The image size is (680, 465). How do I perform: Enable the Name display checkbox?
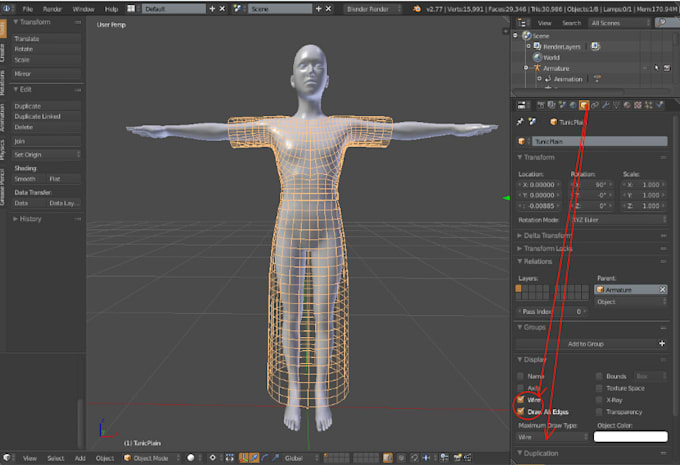point(520,376)
